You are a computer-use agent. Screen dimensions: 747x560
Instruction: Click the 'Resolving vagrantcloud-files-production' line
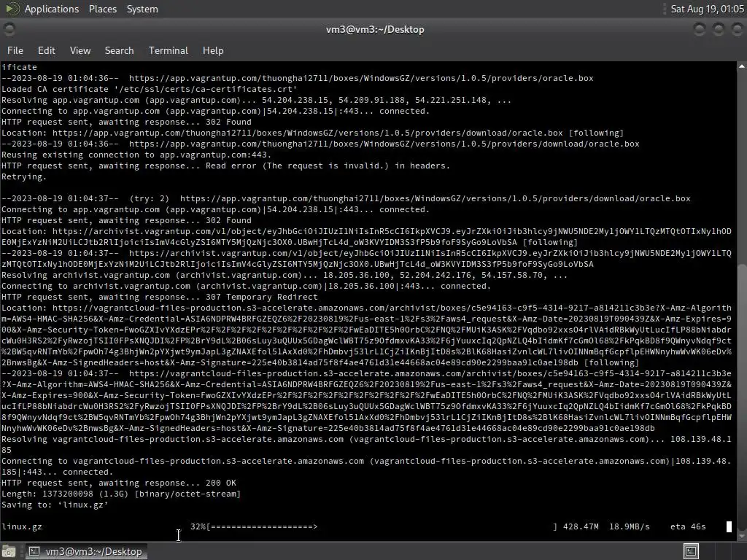pyautogui.click(x=366, y=444)
